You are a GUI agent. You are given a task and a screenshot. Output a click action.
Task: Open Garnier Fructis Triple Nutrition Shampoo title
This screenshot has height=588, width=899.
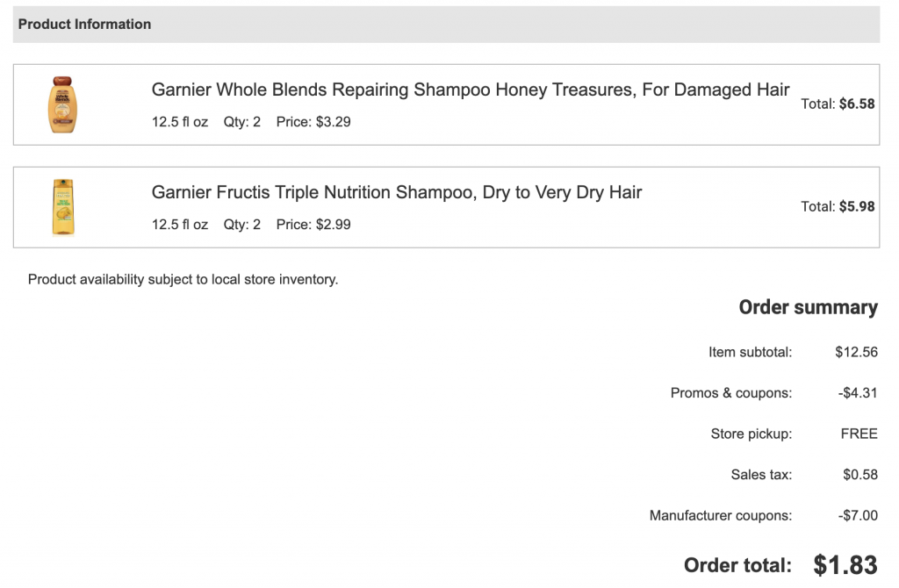pos(397,192)
